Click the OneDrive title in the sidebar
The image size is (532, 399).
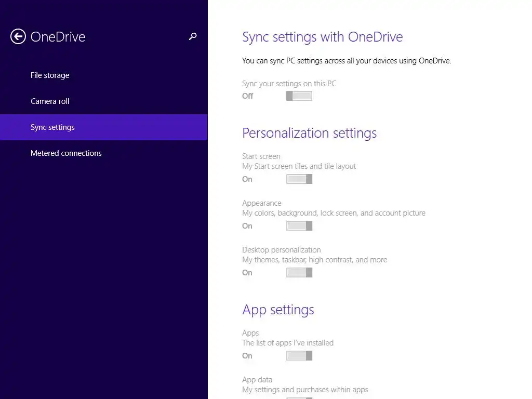click(x=58, y=37)
